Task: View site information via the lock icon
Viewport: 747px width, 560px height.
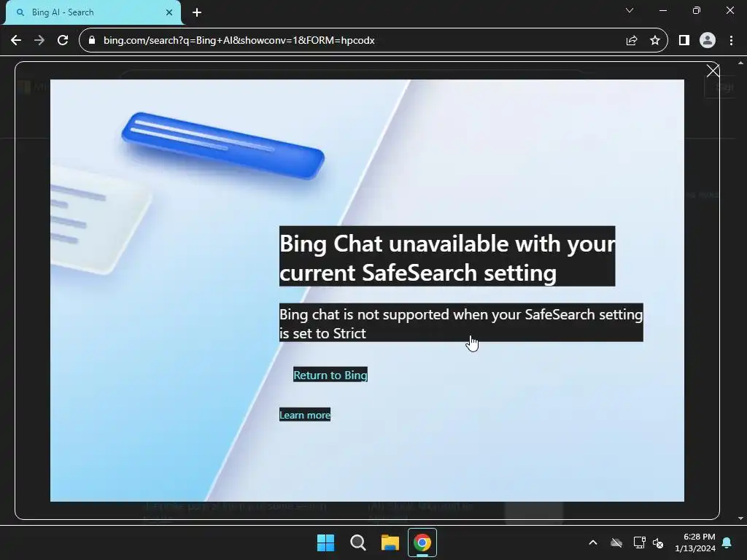Action: click(92, 41)
